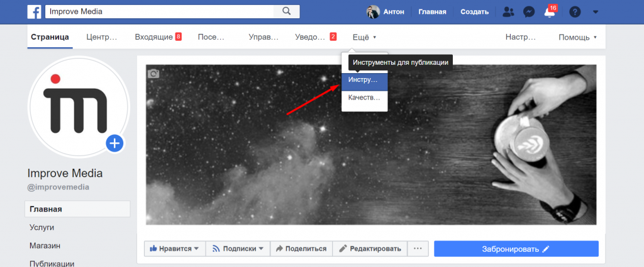Open Messenger icon in top bar
This screenshot has width=644, height=267.
click(x=530, y=11)
